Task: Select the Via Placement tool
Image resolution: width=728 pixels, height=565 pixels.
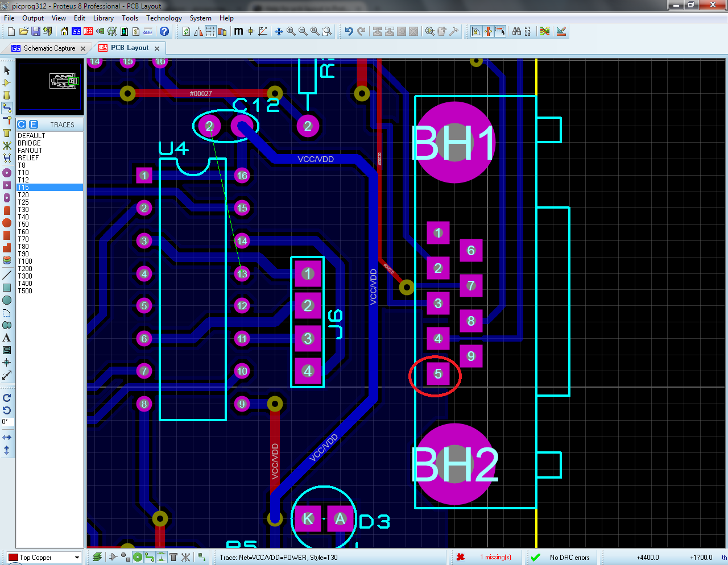Action: click(x=7, y=121)
